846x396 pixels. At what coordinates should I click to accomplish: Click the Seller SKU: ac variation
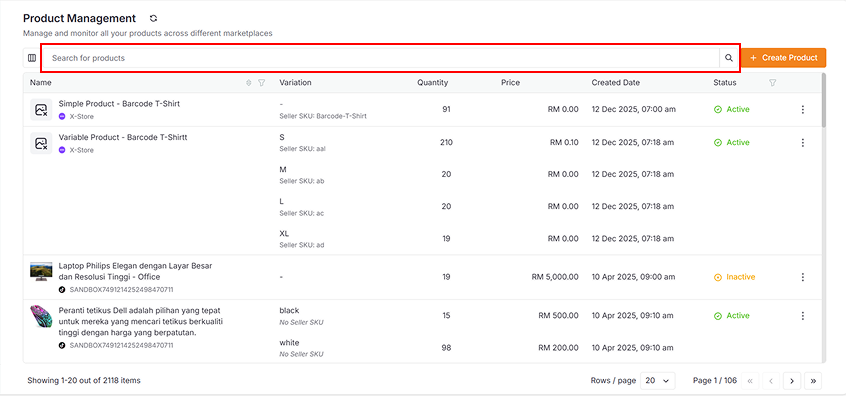click(302, 213)
